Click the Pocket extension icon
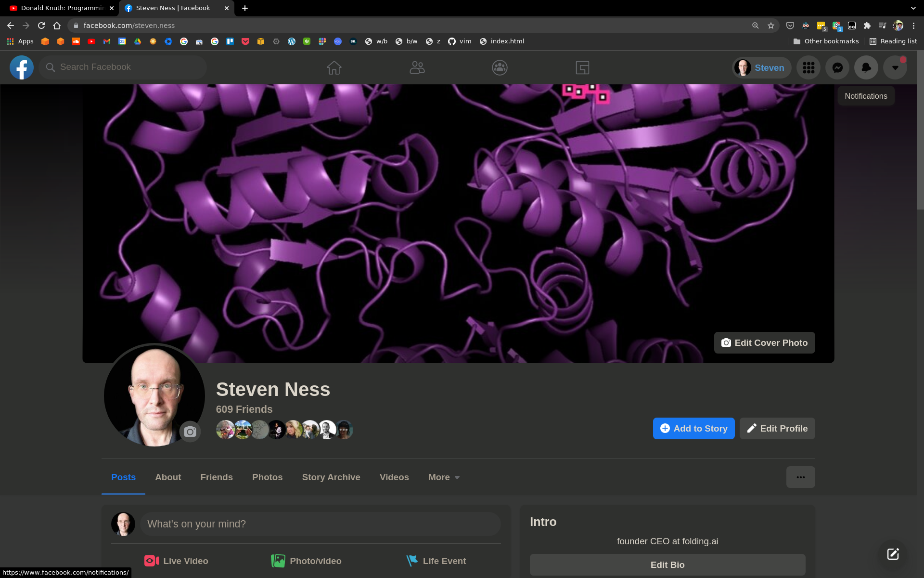This screenshot has height=578, width=924. (x=790, y=26)
